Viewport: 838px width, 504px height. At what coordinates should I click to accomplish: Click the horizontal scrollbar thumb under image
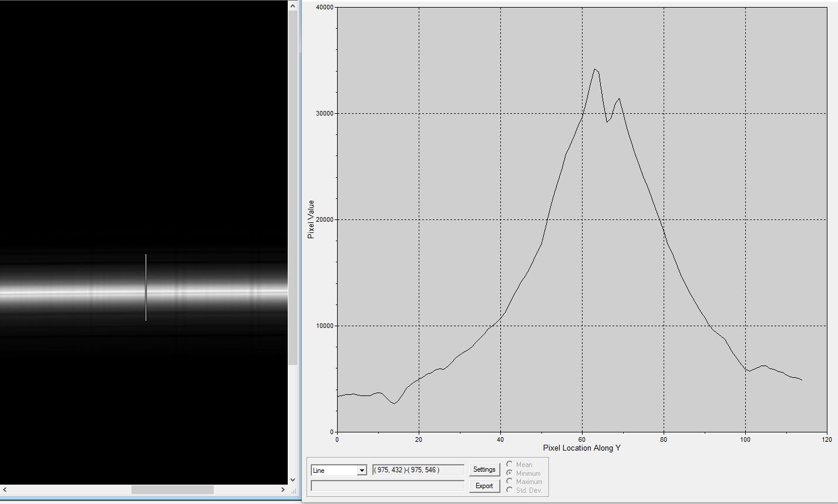point(172,489)
